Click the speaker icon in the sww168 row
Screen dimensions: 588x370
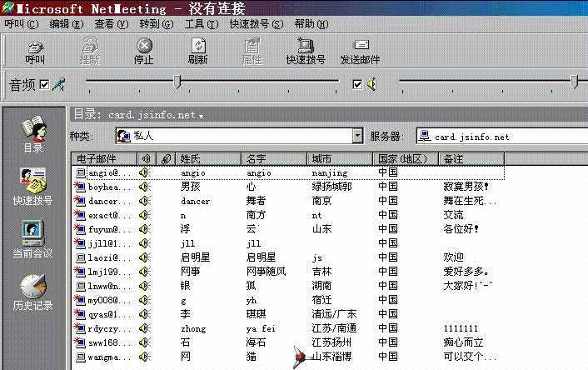(x=144, y=342)
